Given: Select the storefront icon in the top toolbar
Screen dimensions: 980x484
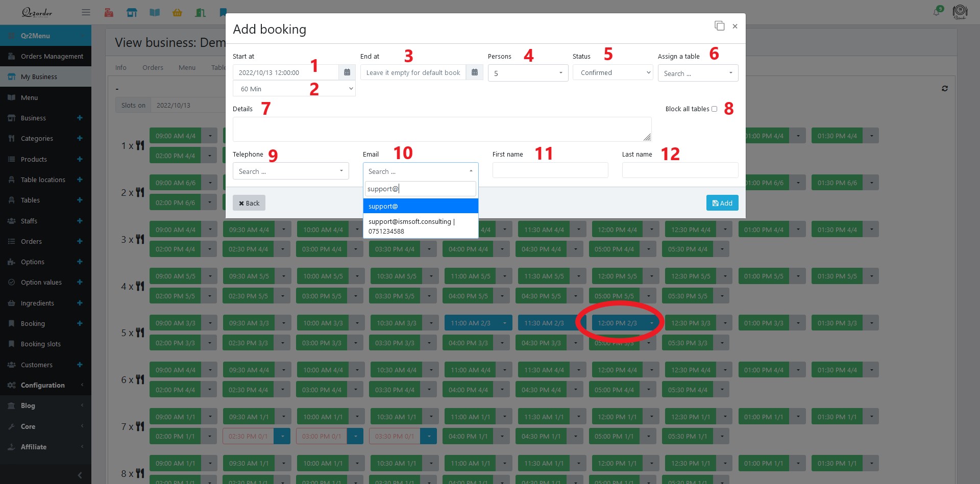Looking at the screenshot, I should click(132, 12).
